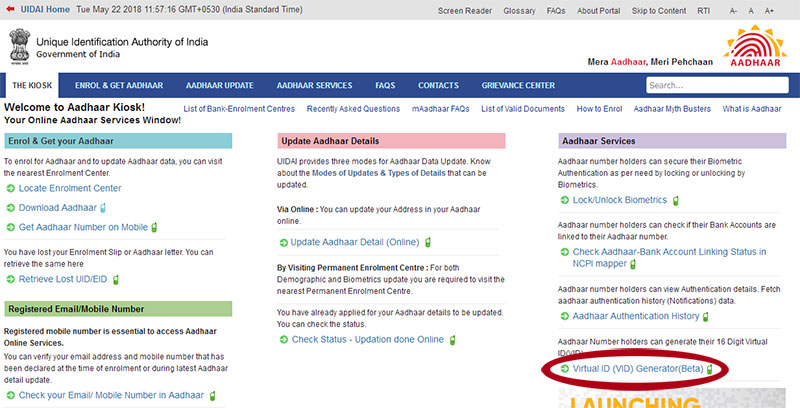The width and height of the screenshot is (800, 408).
Task: Open the Aadhaar Update menu
Action: (219, 86)
